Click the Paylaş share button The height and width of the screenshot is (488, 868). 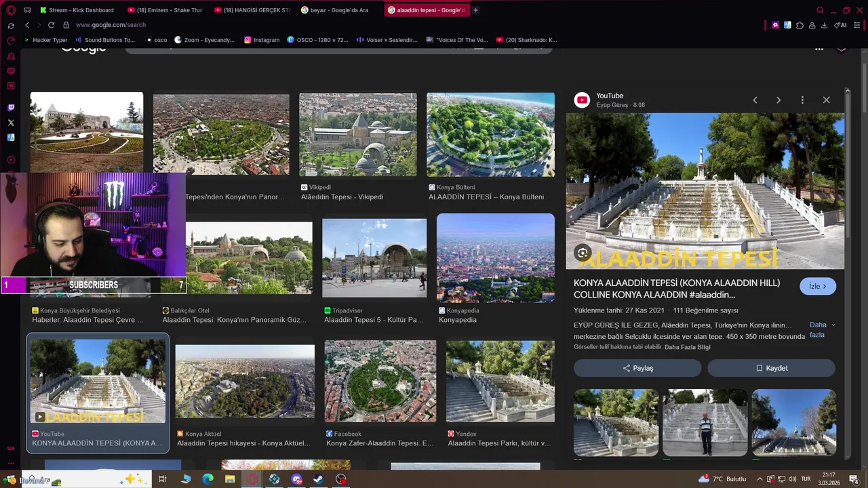(637, 368)
